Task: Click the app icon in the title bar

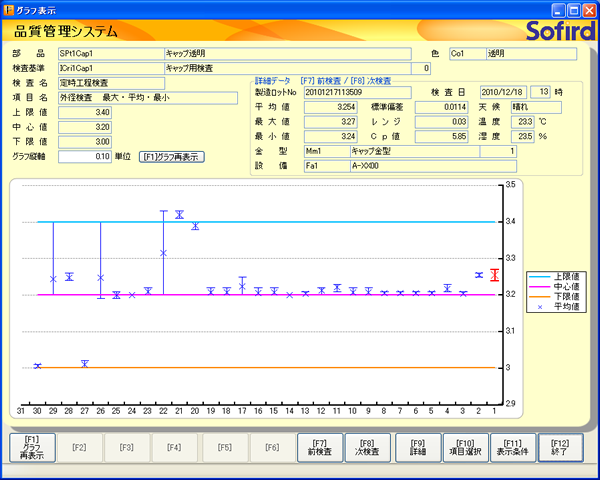Action: click(x=10, y=9)
